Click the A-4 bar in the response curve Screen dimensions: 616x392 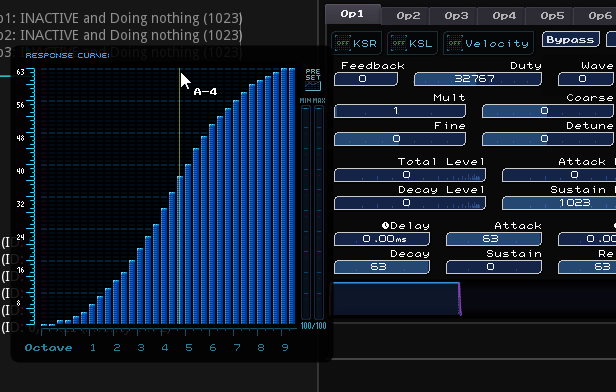180,250
